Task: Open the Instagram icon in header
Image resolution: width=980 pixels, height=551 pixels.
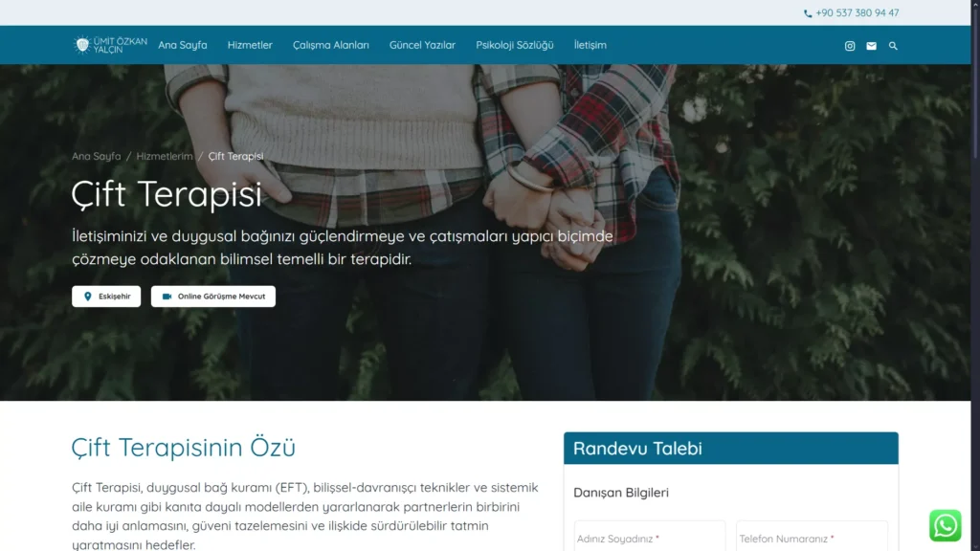Action: [x=850, y=46]
